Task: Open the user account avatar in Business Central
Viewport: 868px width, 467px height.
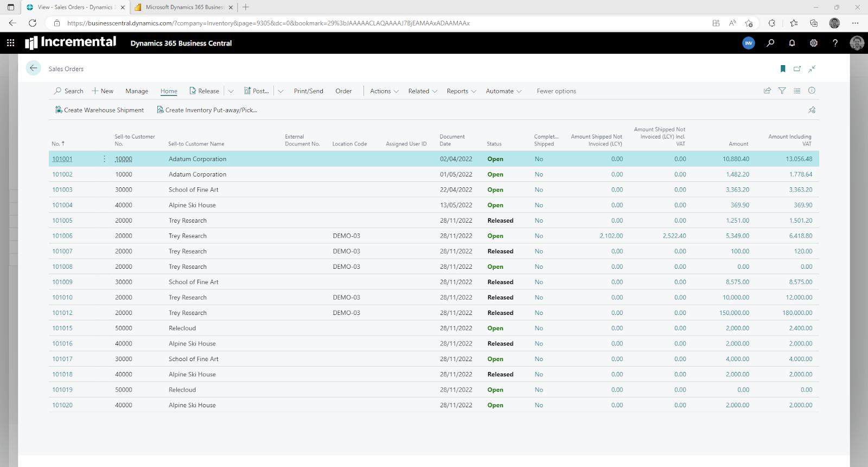Action: tap(857, 43)
